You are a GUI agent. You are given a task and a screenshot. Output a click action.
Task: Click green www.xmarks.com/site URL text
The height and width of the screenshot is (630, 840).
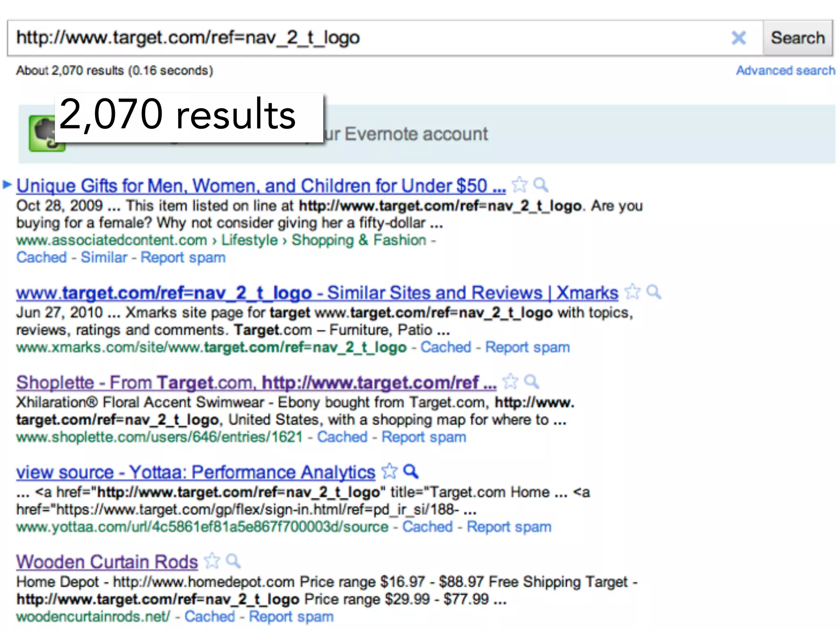[211, 348]
